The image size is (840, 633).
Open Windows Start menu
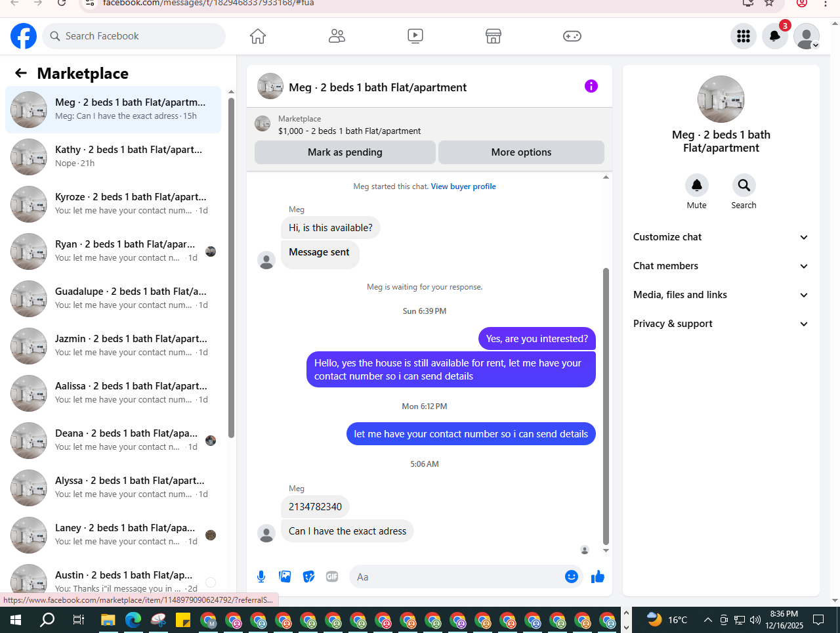tap(16, 620)
